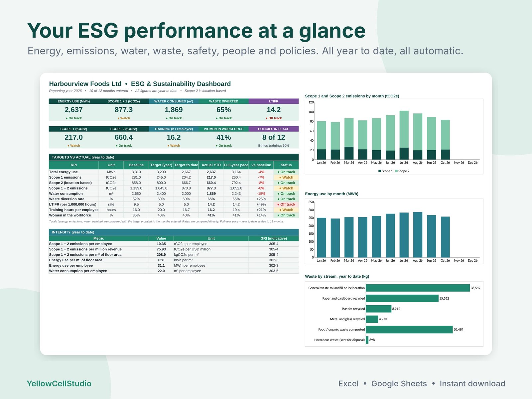Click the "Full-year pace" column header
Image resolution: width=532 pixels, height=399 pixels.
pos(236,165)
